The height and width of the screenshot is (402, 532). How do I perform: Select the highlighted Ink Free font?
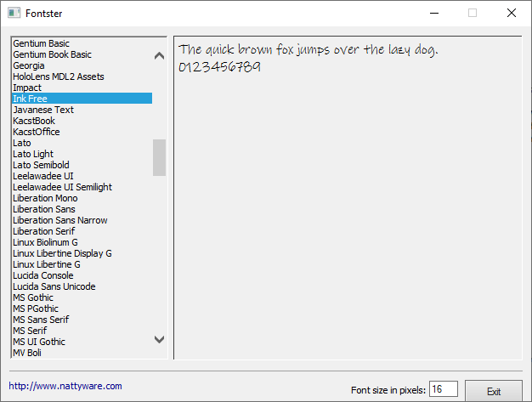pos(82,99)
